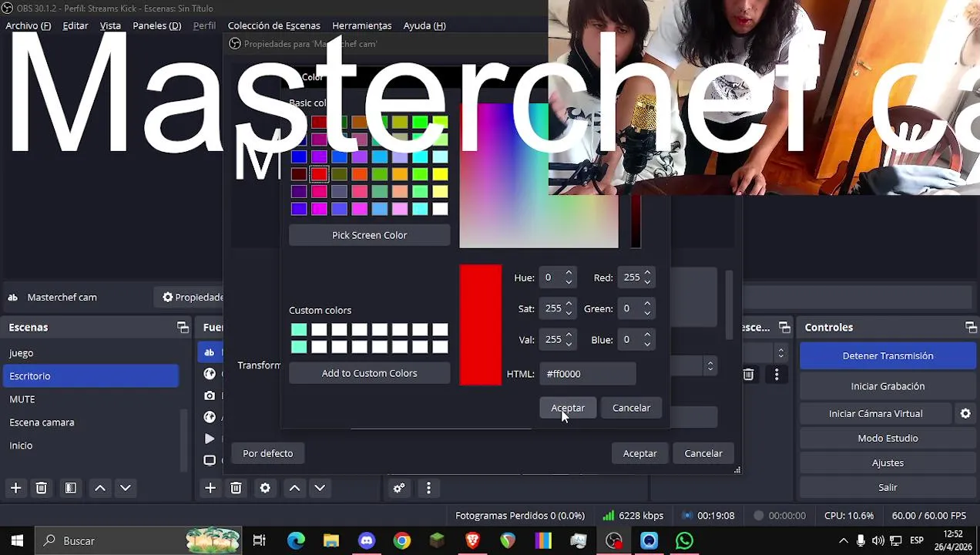Click the vertical value brightness slider strip
The image size is (980, 555).
(636, 221)
